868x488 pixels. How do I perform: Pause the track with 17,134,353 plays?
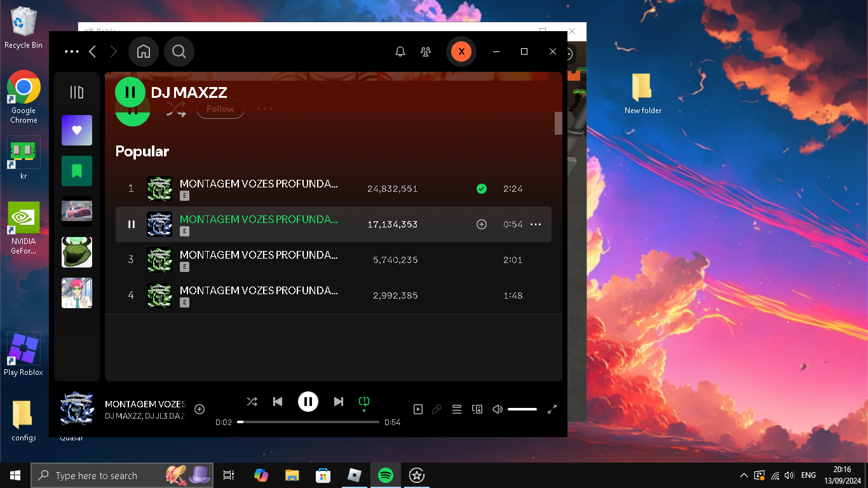[x=132, y=224]
